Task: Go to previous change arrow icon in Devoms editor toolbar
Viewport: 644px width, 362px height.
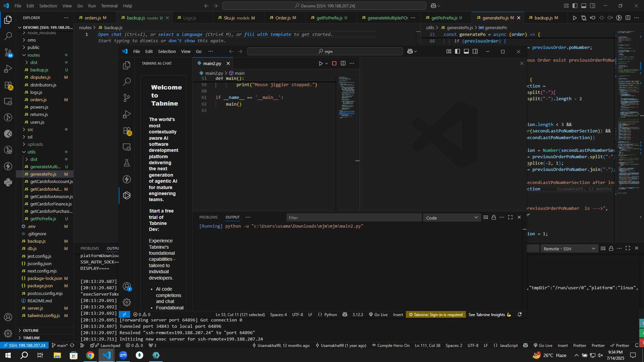Action: [593, 18]
